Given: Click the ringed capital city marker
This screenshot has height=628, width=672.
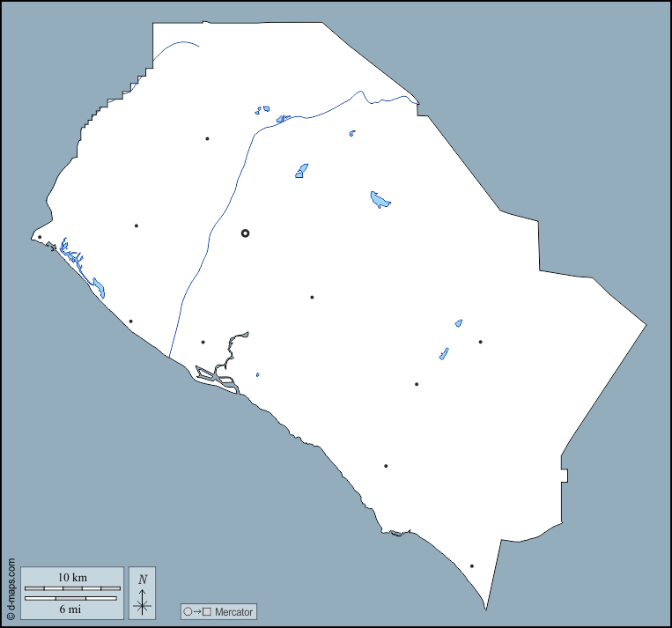Looking at the screenshot, I should (x=245, y=233).
